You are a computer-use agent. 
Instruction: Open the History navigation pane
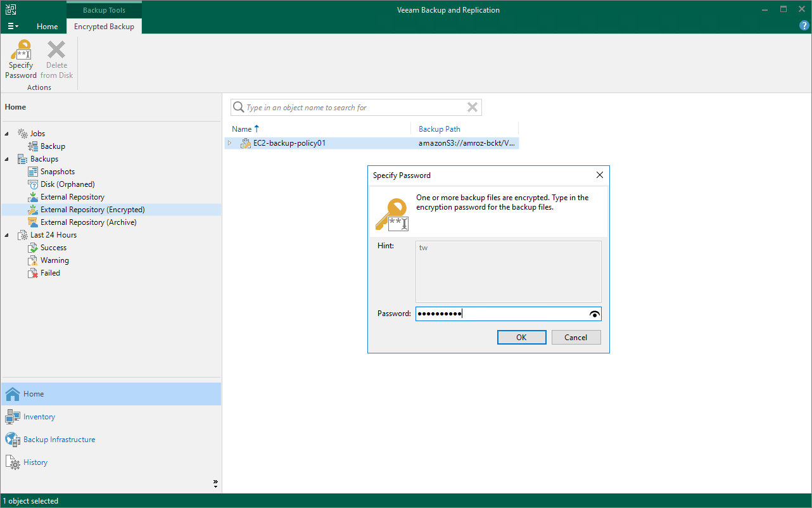[111, 462]
